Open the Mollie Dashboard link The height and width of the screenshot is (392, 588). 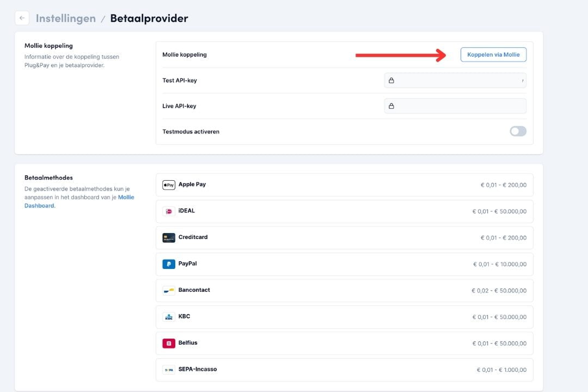tap(126, 198)
